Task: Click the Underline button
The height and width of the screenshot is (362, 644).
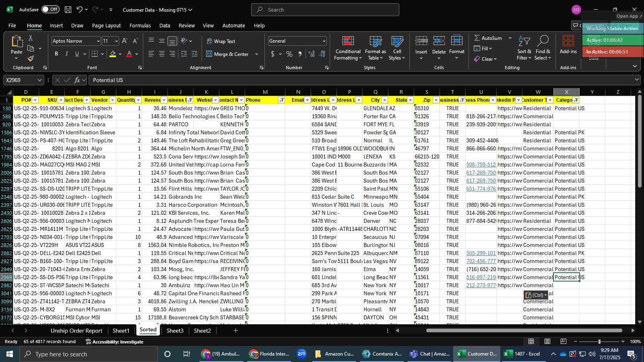Action: coord(77,54)
